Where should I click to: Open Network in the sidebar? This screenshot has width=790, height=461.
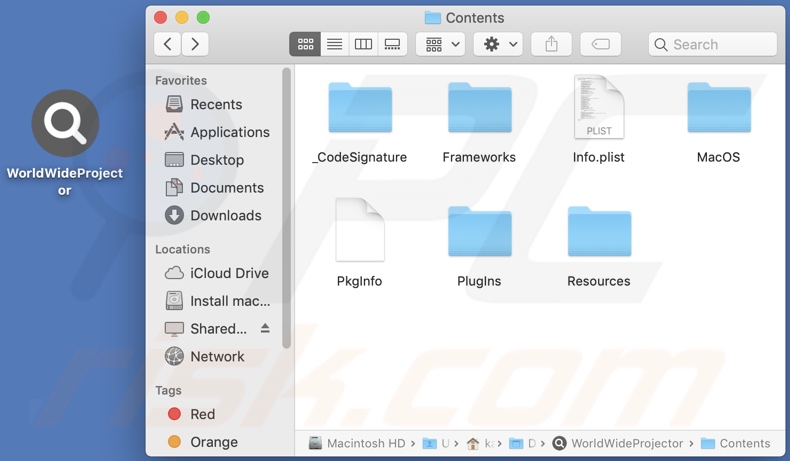[205, 356]
